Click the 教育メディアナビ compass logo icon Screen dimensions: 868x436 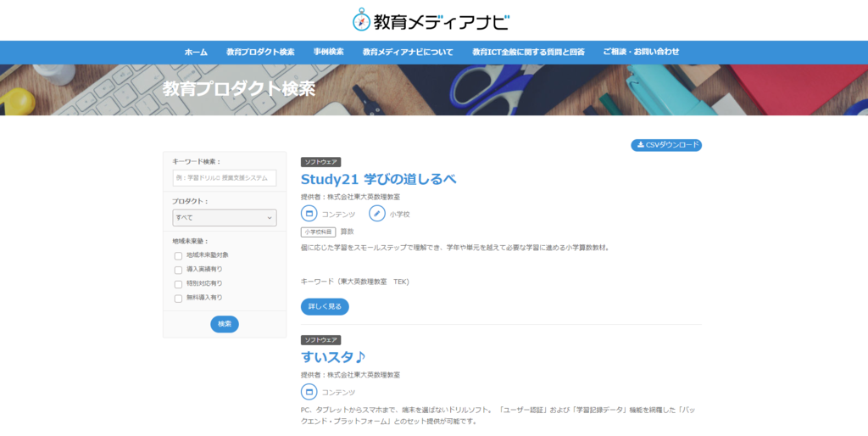(x=361, y=20)
